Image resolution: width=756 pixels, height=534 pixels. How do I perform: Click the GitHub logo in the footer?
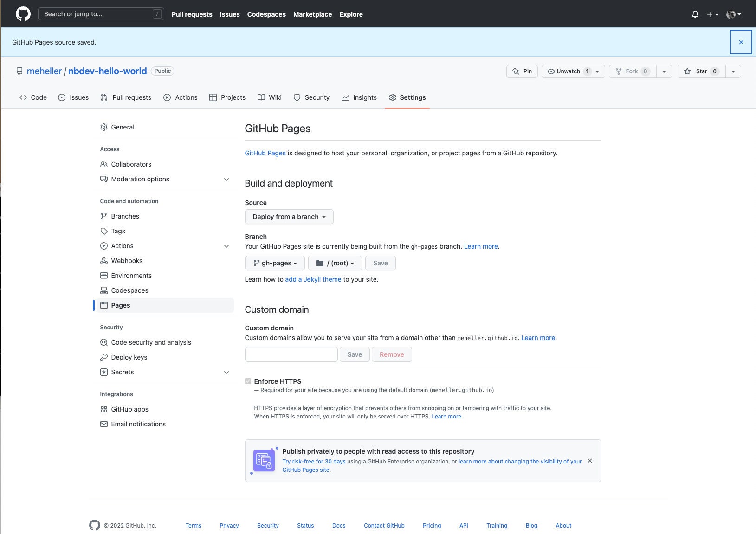(x=95, y=525)
